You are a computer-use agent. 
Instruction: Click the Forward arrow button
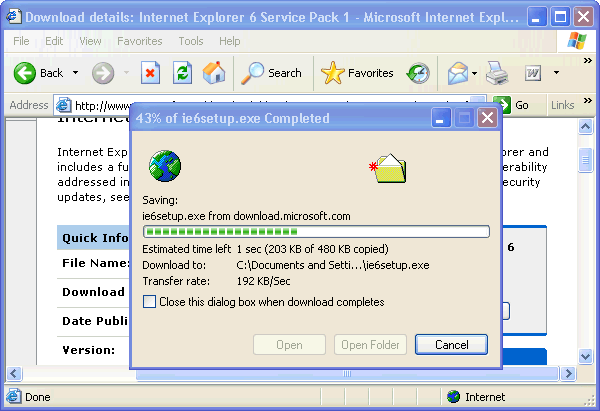pos(103,73)
